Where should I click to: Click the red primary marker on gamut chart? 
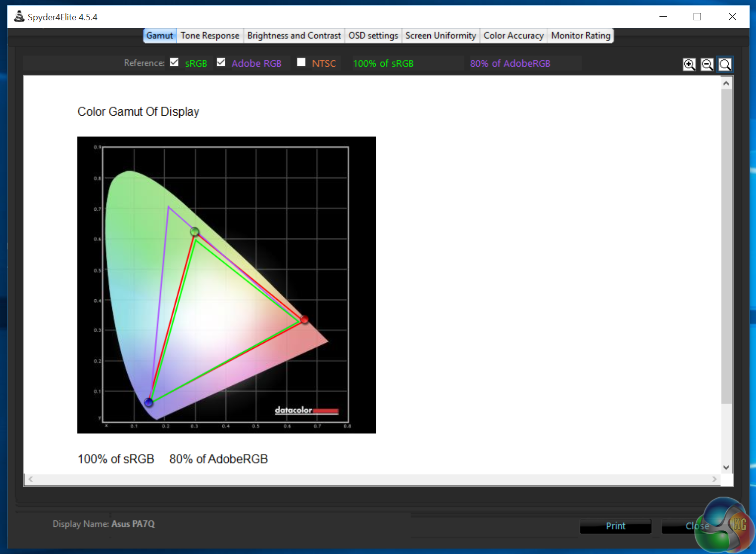point(304,320)
